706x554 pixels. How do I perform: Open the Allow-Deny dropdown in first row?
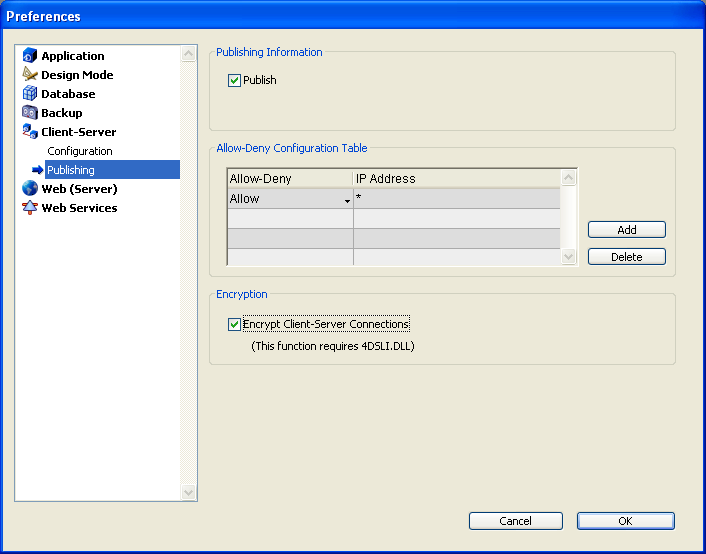tap(347, 200)
